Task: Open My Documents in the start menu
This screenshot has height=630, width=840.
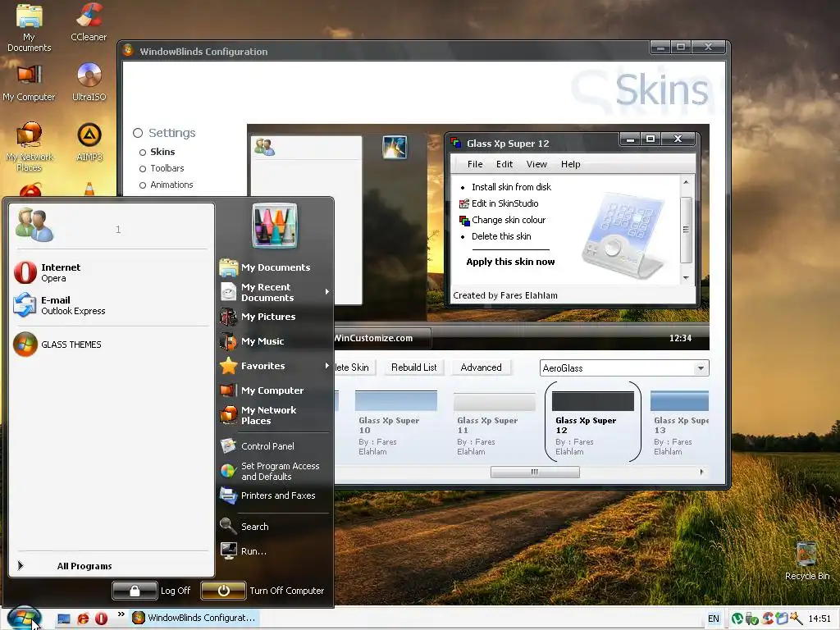Action: coord(275,267)
